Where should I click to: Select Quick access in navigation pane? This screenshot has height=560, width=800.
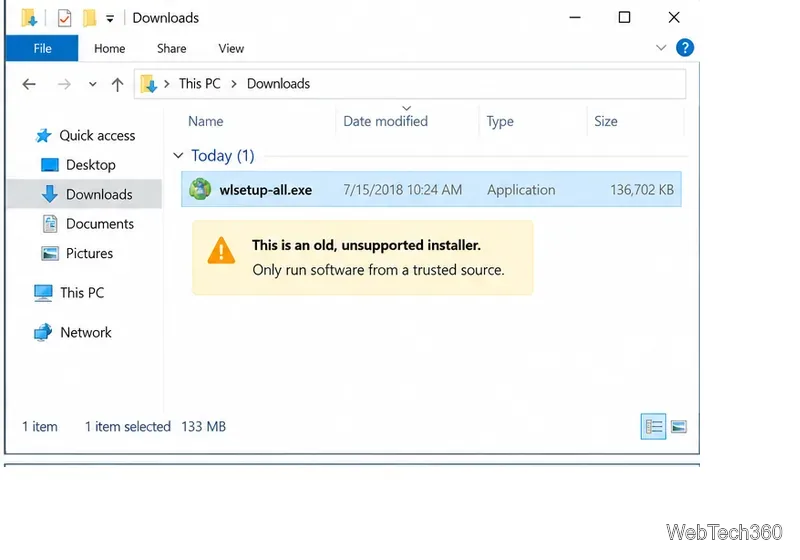point(97,136)
